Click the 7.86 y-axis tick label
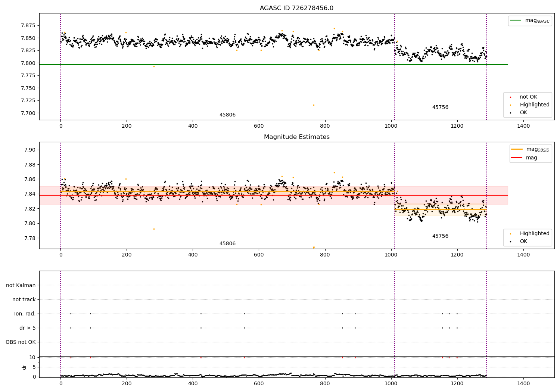 tap(30, 180)
